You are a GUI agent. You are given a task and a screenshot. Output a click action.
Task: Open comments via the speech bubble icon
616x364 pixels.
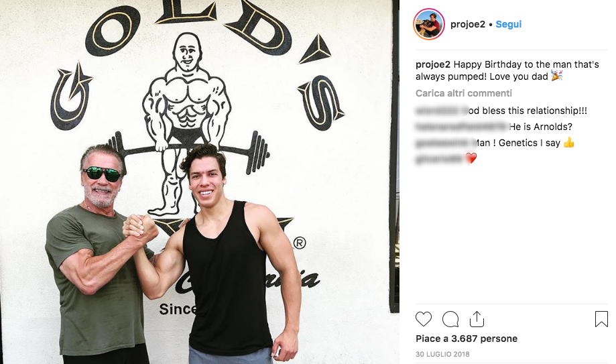click(450, 319)
